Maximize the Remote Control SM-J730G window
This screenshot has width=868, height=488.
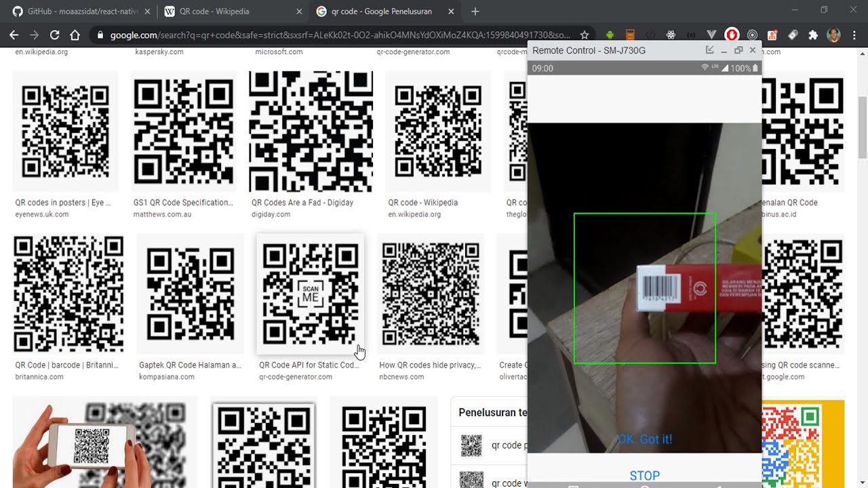click(x=738, y=50)
